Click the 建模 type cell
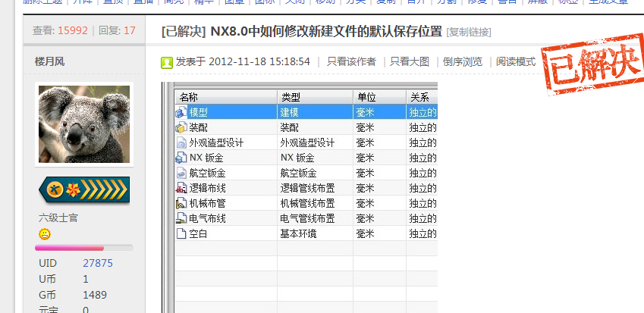 289,112
